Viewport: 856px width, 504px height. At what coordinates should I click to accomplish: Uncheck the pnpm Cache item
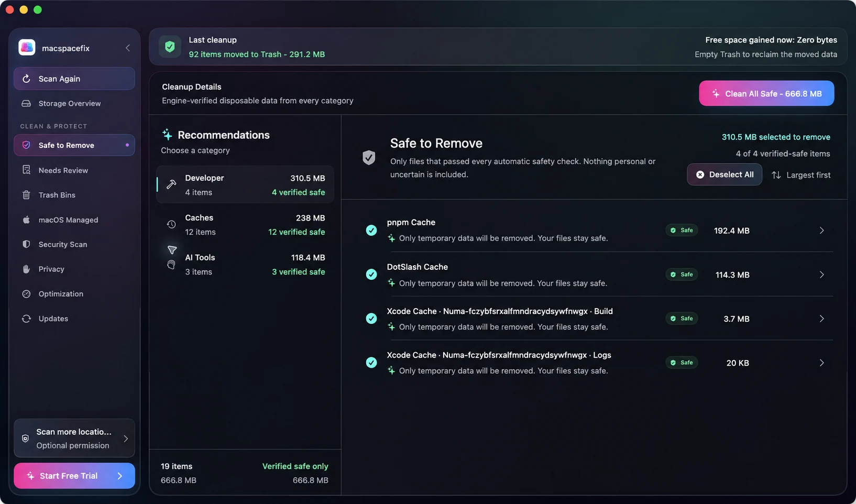coord(371,231)
